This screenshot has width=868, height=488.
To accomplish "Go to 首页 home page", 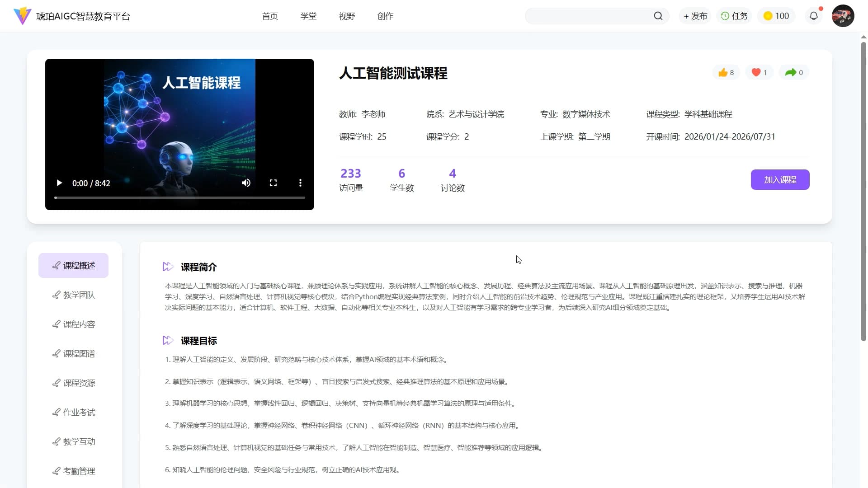I will coord(270,16).
